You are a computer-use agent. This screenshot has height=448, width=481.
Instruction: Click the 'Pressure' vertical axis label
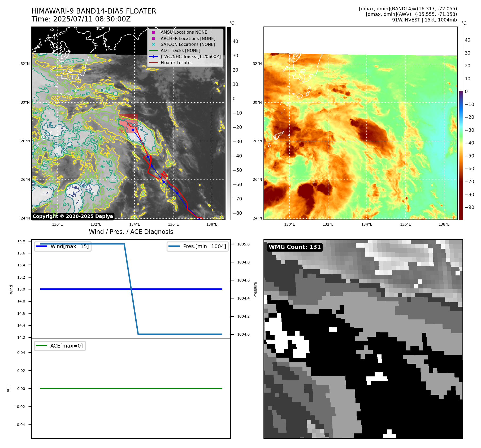pos(255,289)
